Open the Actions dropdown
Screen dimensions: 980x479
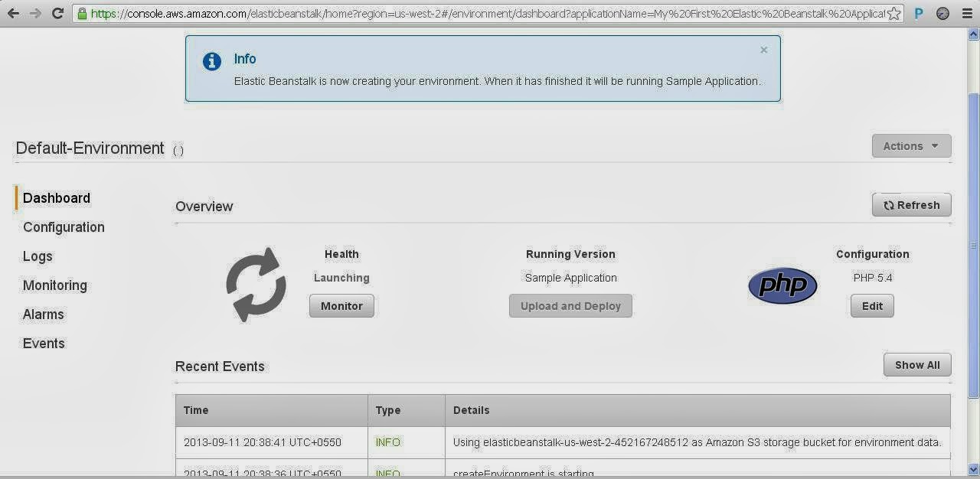tap(910, 146)
